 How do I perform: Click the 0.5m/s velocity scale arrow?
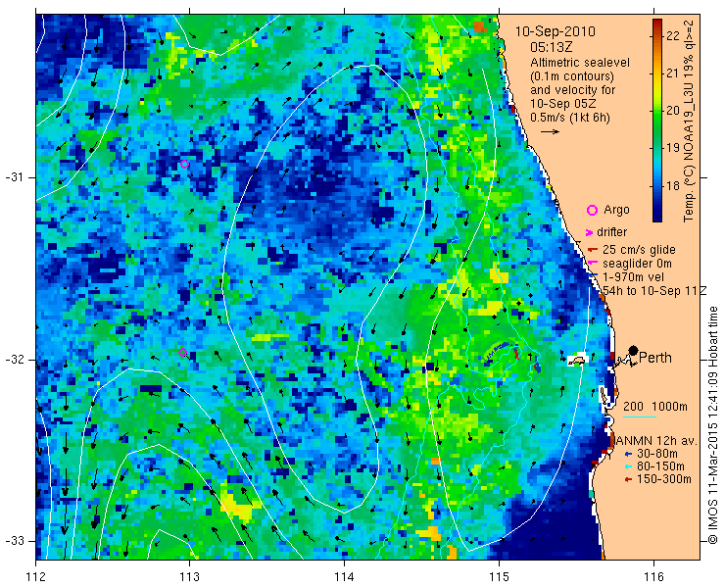[551, 132]
